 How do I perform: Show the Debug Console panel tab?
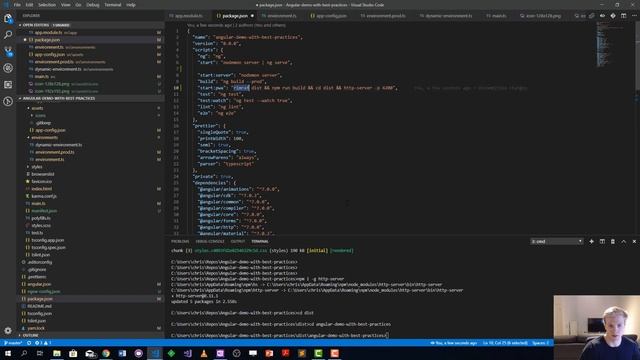click(210, 242)
